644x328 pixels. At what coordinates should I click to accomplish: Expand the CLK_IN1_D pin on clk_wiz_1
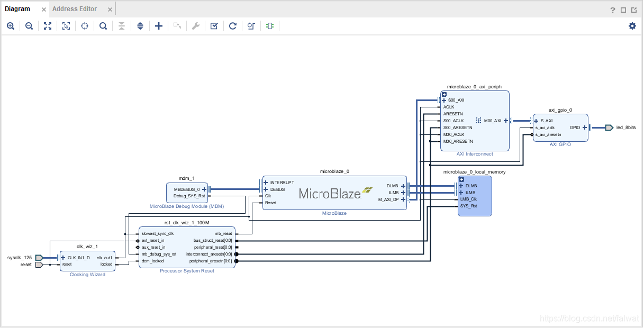pos(64,258)
